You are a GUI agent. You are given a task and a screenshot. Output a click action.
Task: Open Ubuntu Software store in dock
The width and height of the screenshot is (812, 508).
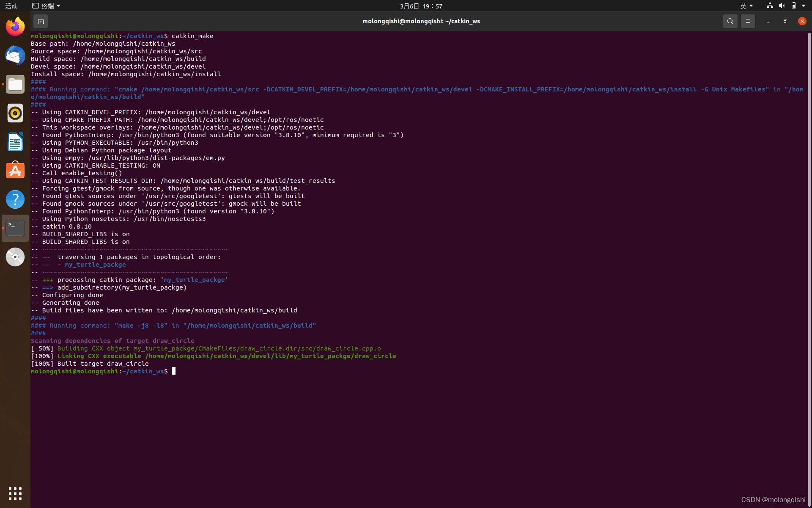[15, 171]
